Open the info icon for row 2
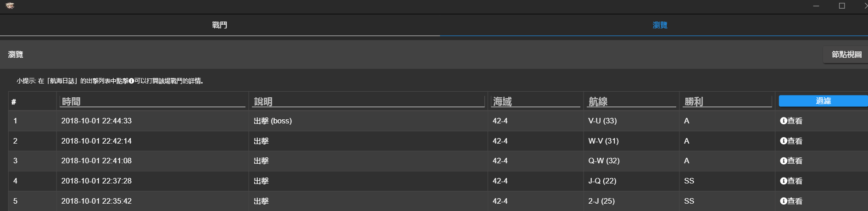The height and width of the screenshot is (211, 868). point(784,141)
